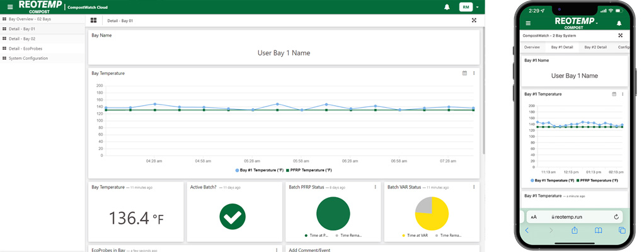Open calendar on phone Bay #1 Temperature chart
644x252 pixels.
614,94
